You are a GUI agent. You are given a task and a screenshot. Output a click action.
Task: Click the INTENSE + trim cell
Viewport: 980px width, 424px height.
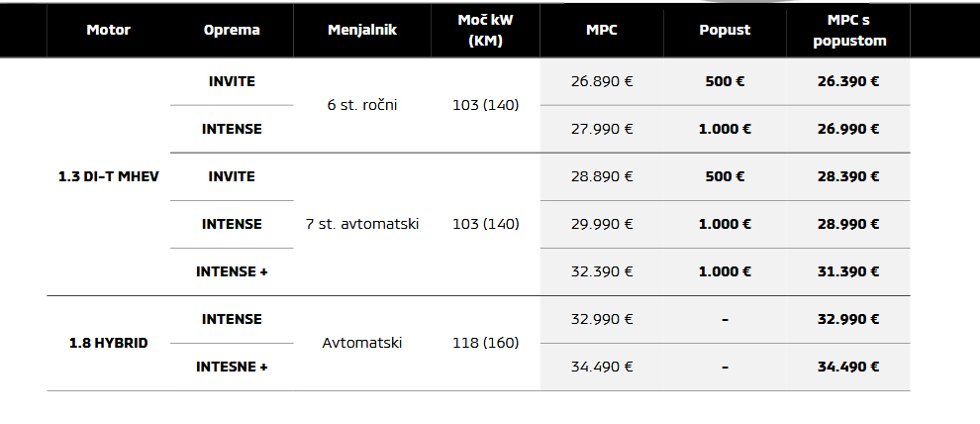(x=232, y=271)
